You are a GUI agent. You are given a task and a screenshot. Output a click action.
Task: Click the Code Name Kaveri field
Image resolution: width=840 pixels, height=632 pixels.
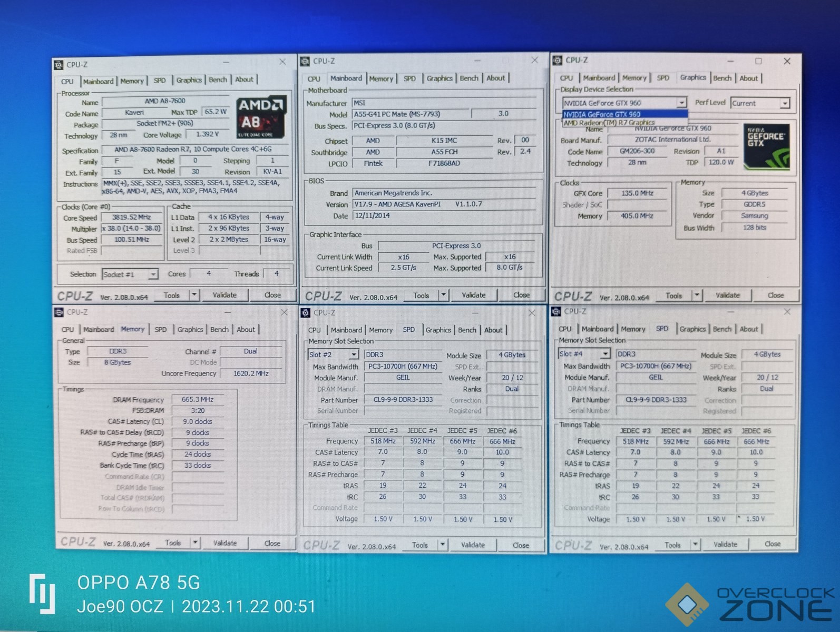click(x=134, y=113)
